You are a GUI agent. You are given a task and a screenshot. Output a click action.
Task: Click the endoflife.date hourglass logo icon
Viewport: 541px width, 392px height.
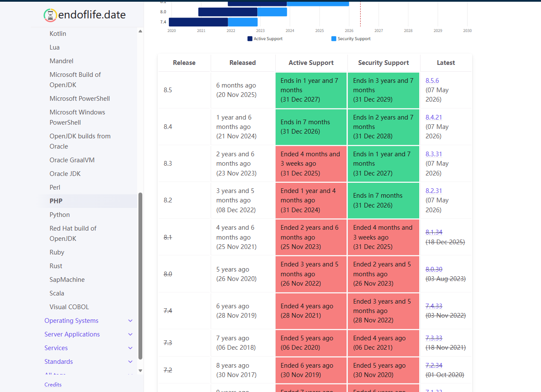(x=50, y=15)
